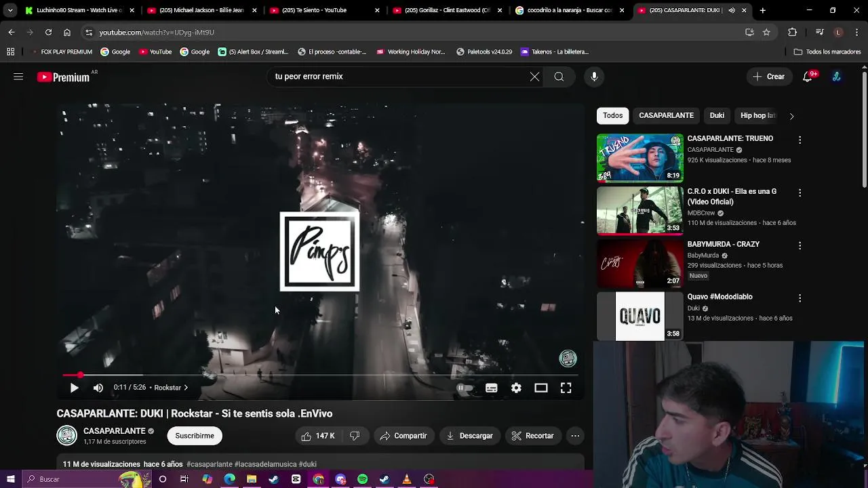Mute the video volume
Viewport: 868px width, 488px height.
click(98, 388)
